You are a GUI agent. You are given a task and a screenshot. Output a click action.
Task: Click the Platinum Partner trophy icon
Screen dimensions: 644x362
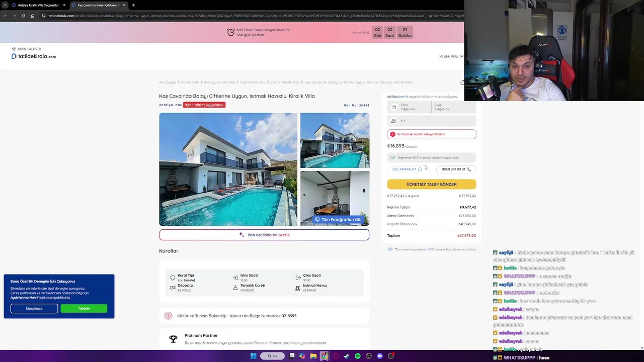point(173,339)
